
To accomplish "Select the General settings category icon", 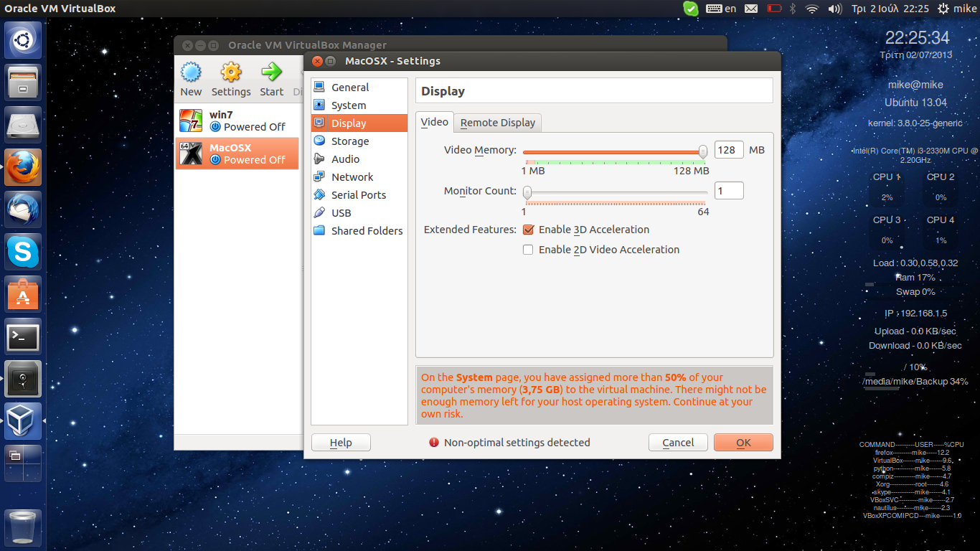I will pyautogui.click(x=319, y=88).
